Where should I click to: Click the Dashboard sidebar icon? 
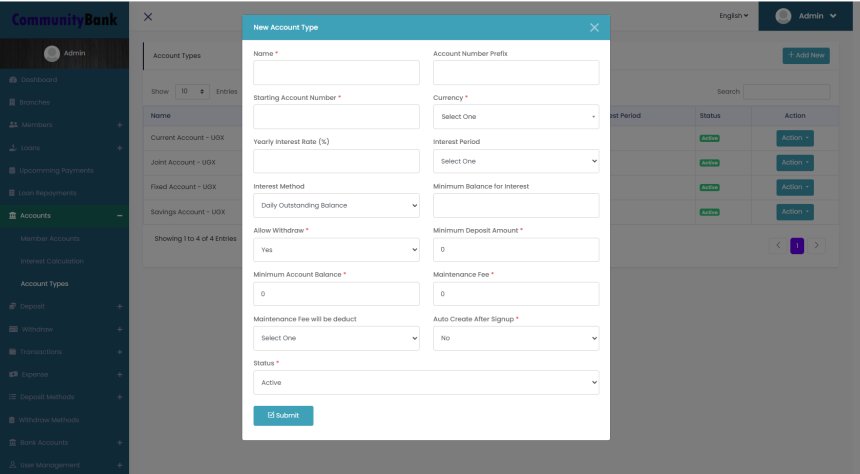pos(12,79)
